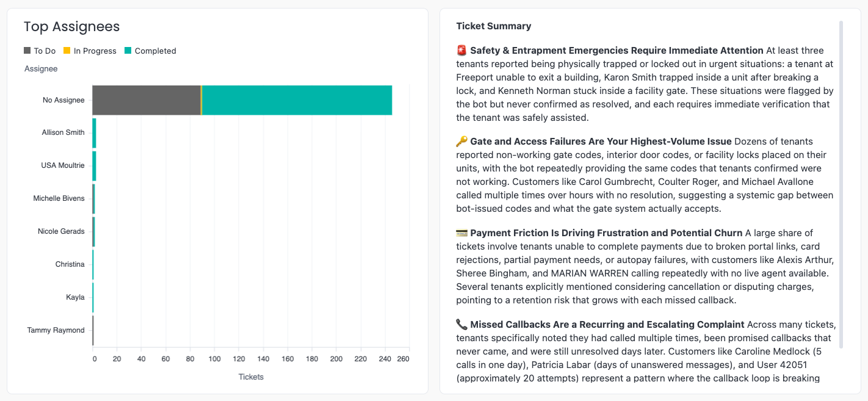Click the gray To Do legend swatch

coord(27,51)
